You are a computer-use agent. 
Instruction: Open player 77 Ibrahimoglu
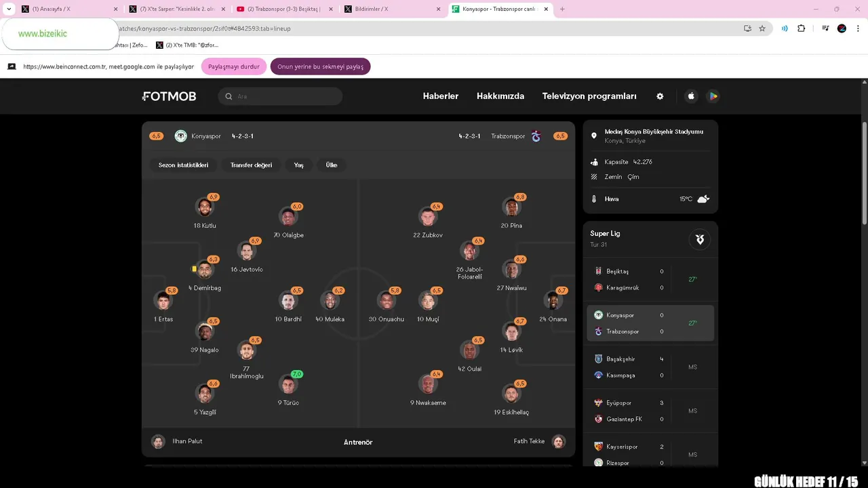(x=247, y=359)
